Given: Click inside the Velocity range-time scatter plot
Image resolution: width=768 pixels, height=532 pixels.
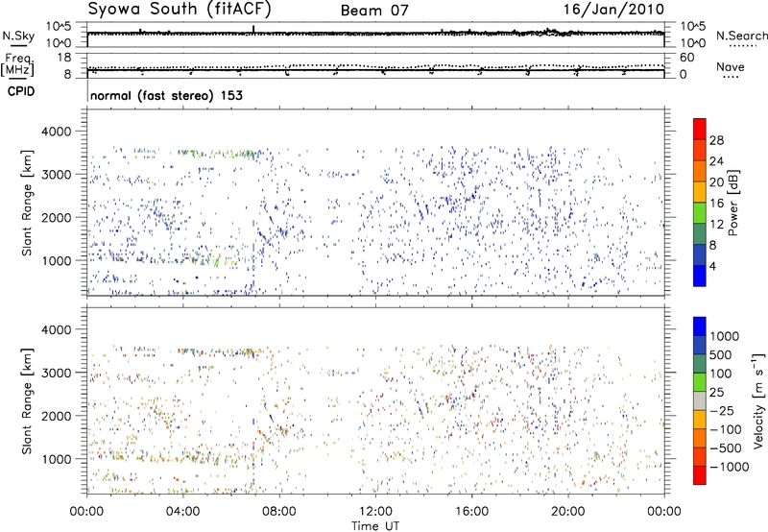Looking at the screenshot, I should coord(375,400).
